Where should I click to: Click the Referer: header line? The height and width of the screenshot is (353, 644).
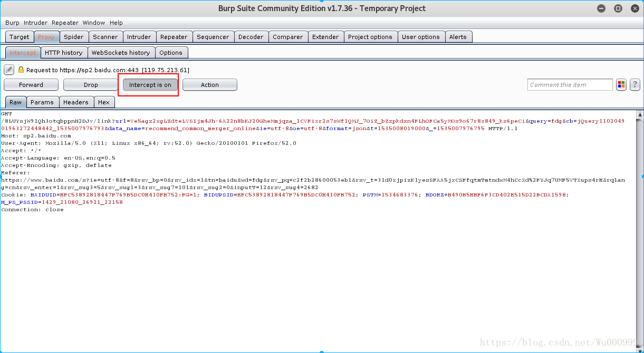coord(16,173)
